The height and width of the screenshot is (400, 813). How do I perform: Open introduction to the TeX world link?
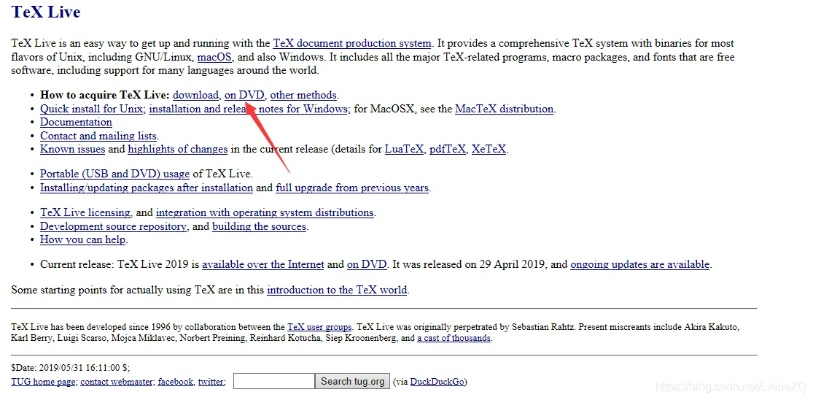point(337,290)
